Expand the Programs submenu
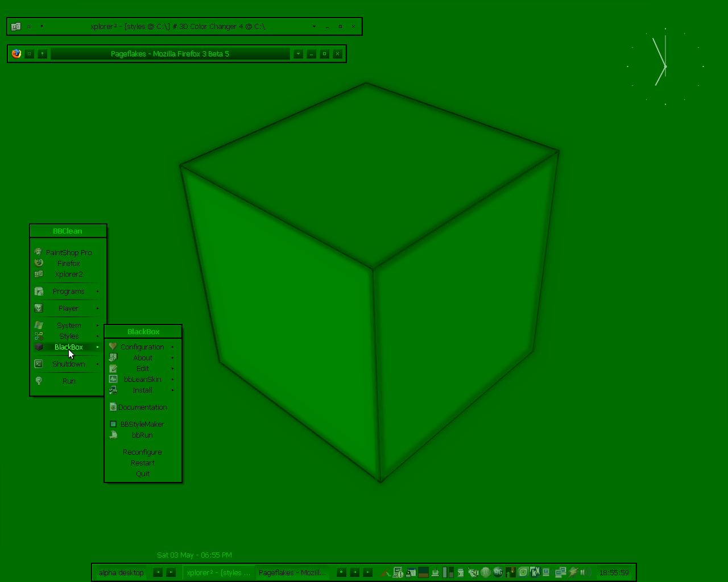This screenshot has height=582, width=728. [x=68, y=291]
